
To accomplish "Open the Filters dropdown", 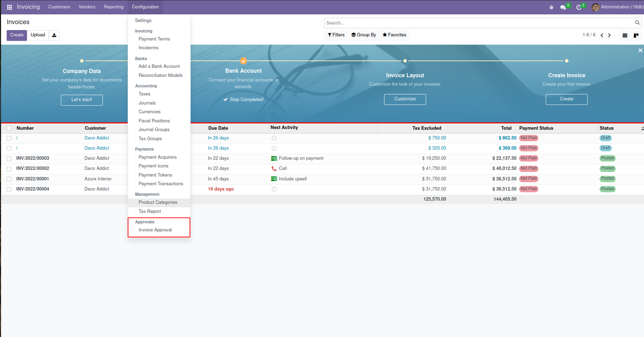I will coord(336,35).
